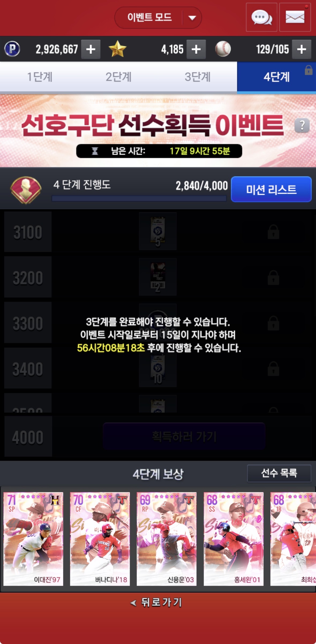This screenshot has height=644, width=316.
Task: Open the question mark help icon
Action: point(302,125)
